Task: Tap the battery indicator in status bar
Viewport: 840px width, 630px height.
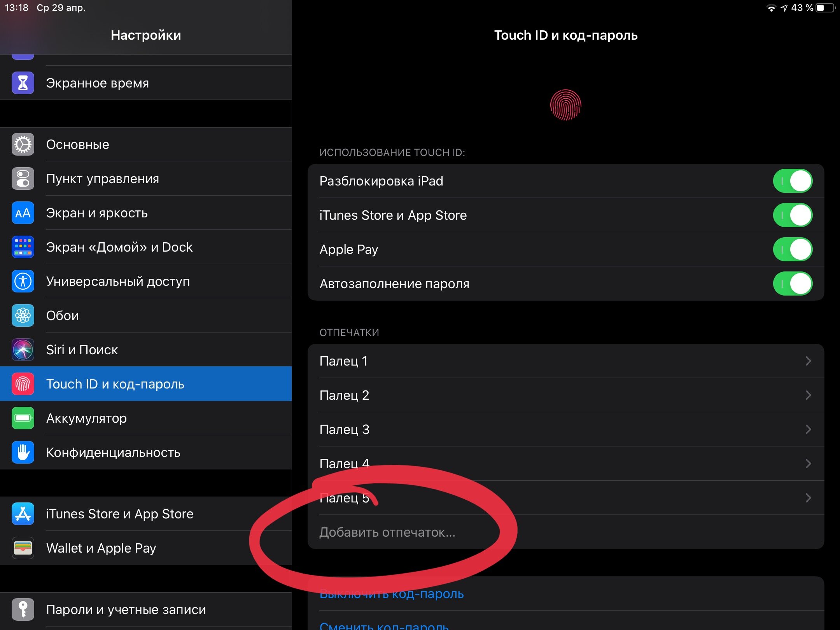Action: tap(826, 8)
